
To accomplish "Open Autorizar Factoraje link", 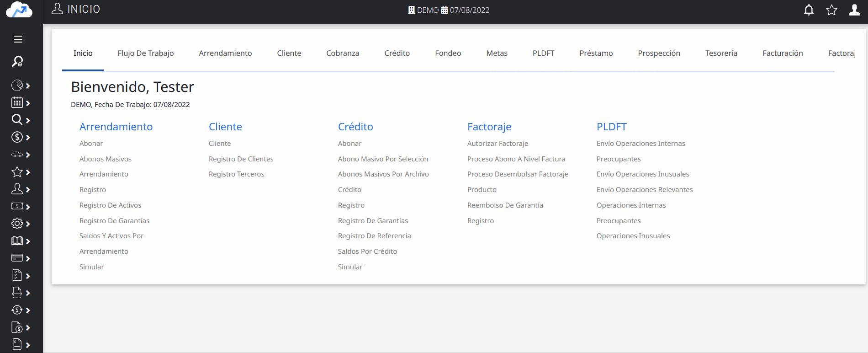I will point(498,144).
